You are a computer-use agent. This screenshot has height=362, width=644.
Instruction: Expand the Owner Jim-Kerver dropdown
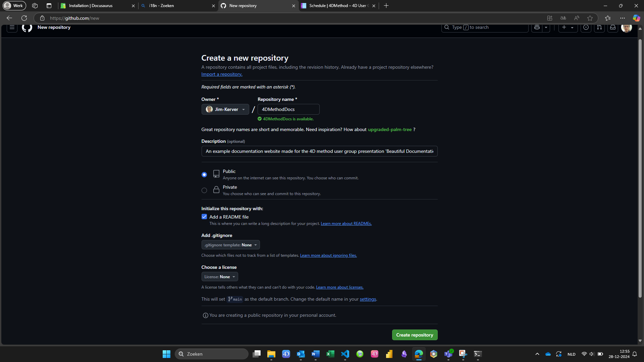pos(225,109)
